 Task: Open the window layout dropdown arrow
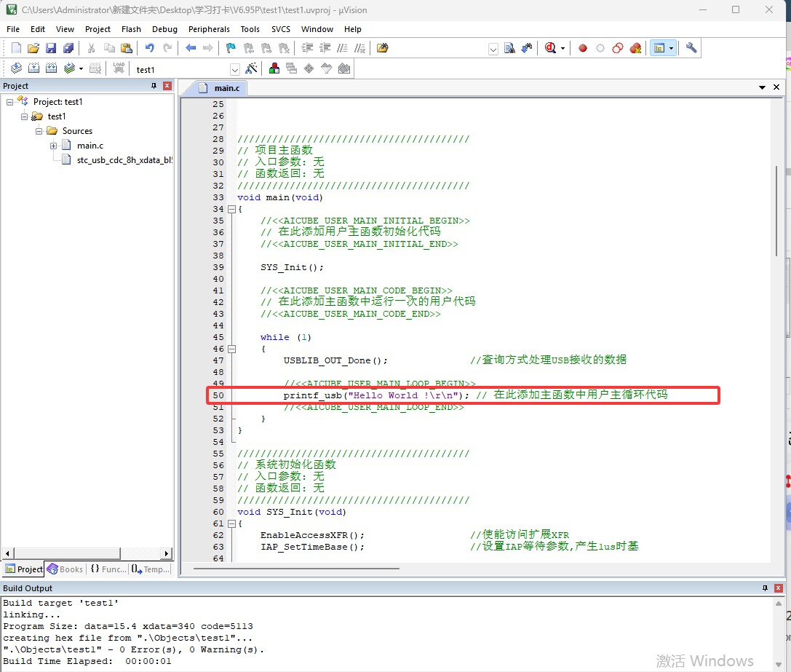[671, 49]
